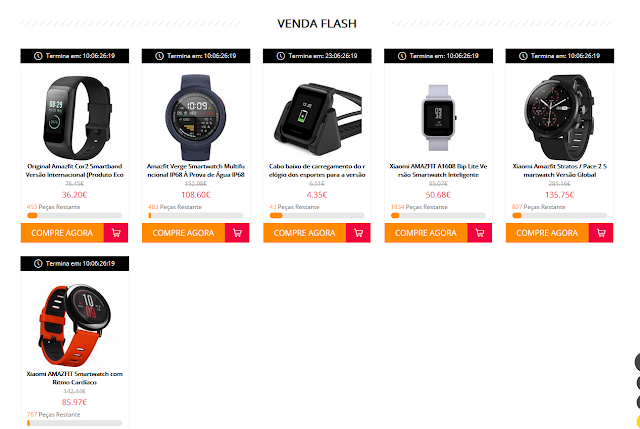Click clock icon on charging cable countdown
The width and height of the screenshot is (640, 429).
(x=280, y=56)
